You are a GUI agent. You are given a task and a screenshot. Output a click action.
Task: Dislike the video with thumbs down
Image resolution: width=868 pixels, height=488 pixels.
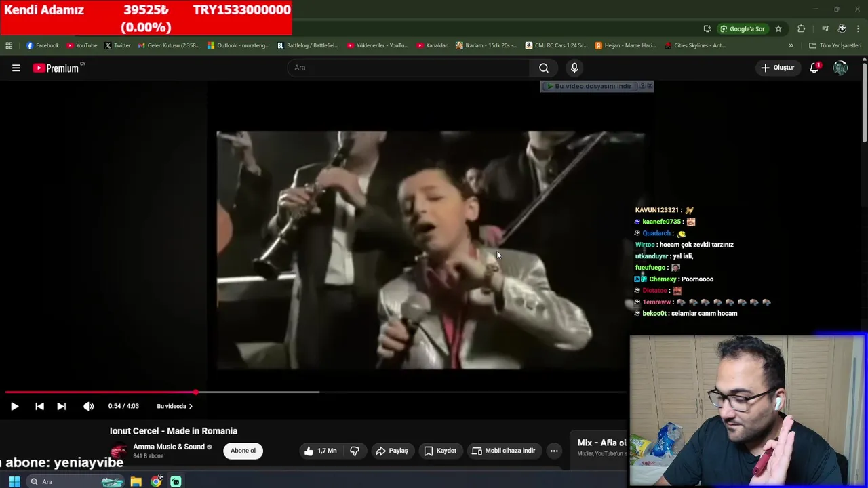click(354, 451)
